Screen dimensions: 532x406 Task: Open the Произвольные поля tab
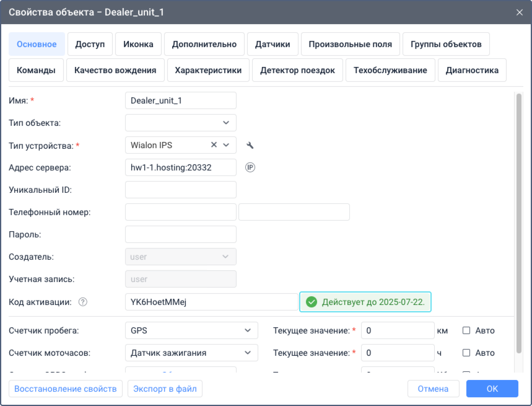(351, 44)
